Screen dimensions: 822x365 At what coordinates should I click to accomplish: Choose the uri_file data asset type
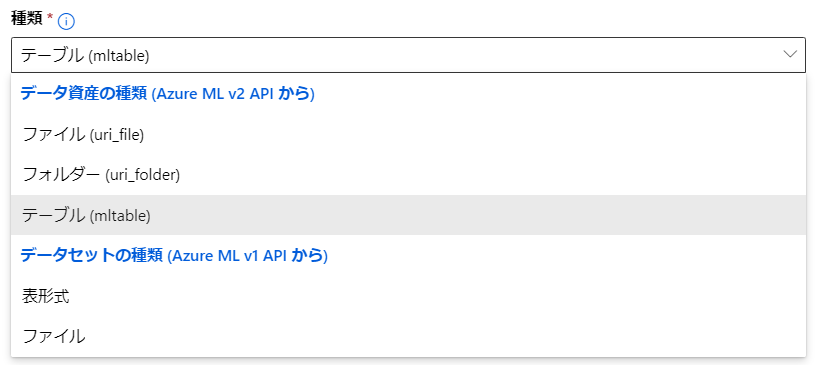click(408, 135)
